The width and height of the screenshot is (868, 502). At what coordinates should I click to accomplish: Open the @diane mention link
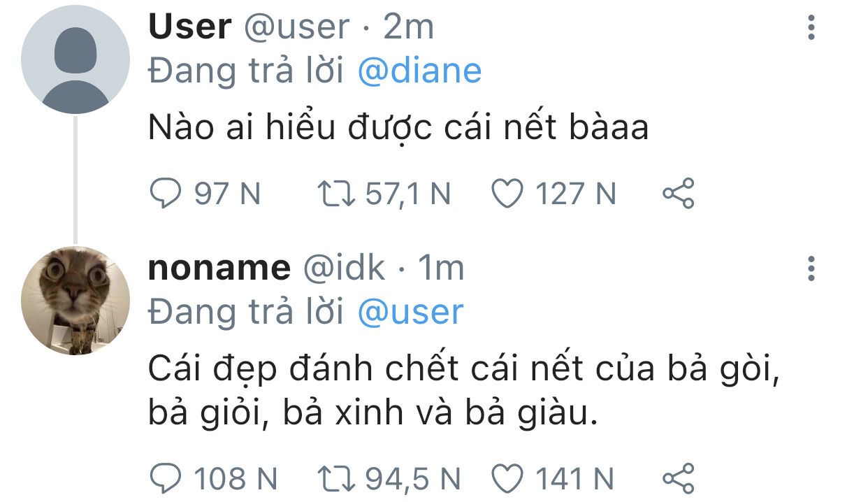pos(419,71)
